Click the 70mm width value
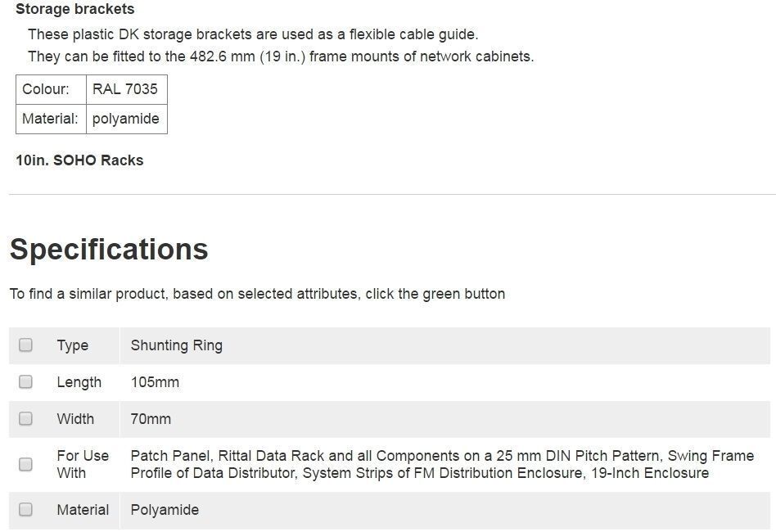 (151, 419)
